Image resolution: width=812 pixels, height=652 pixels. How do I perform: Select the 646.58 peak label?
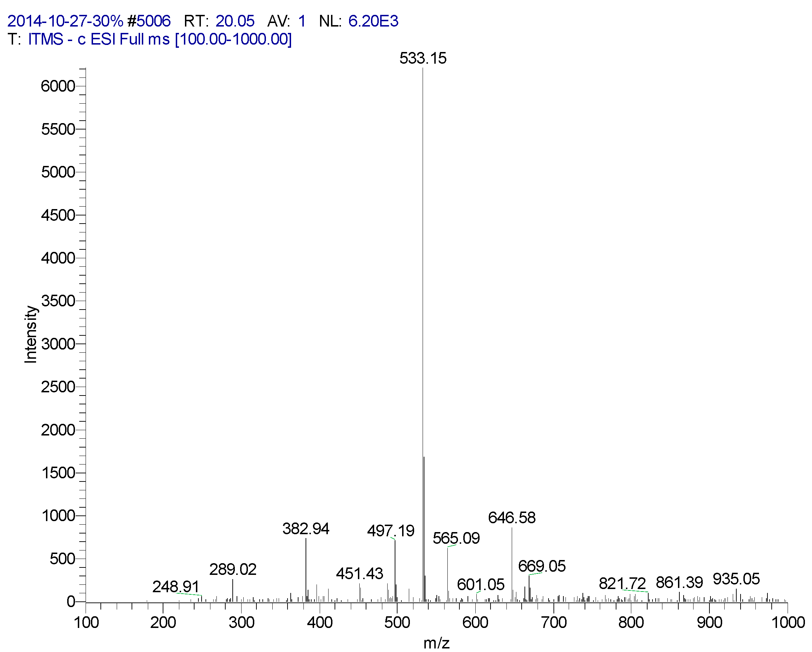coord(511,518)
